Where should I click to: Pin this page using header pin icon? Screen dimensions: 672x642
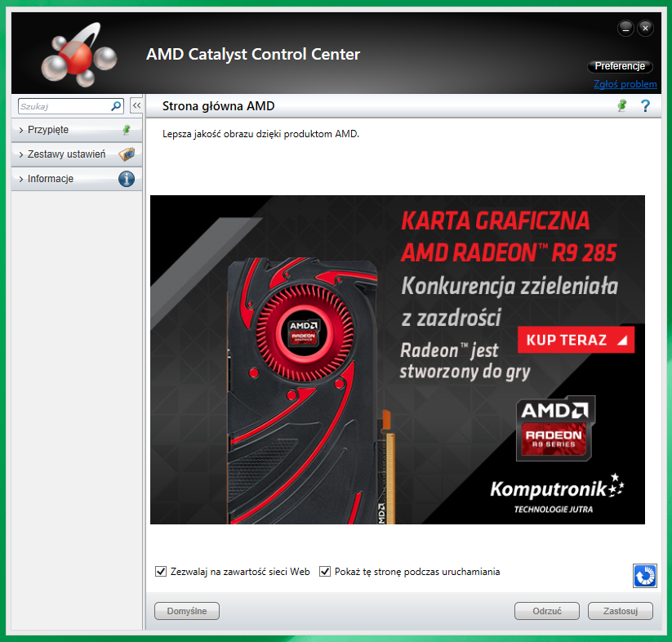[622, 105]
